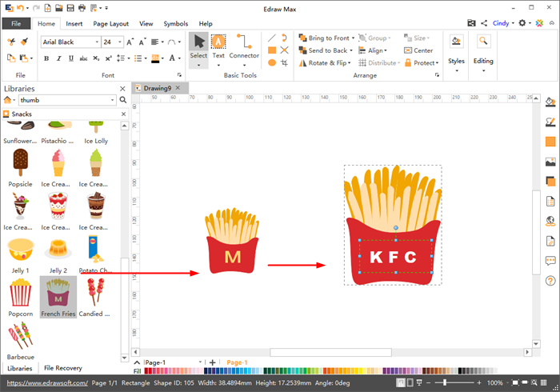Open the Styles gallery icon
This screenshot has height=392, width=560.
[456, 43]
